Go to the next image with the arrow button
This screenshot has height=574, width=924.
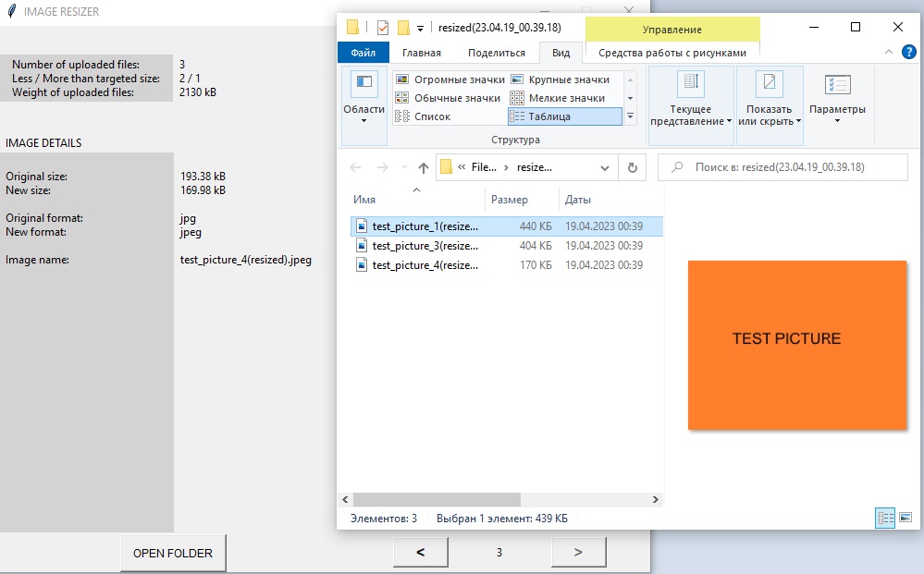578,551
